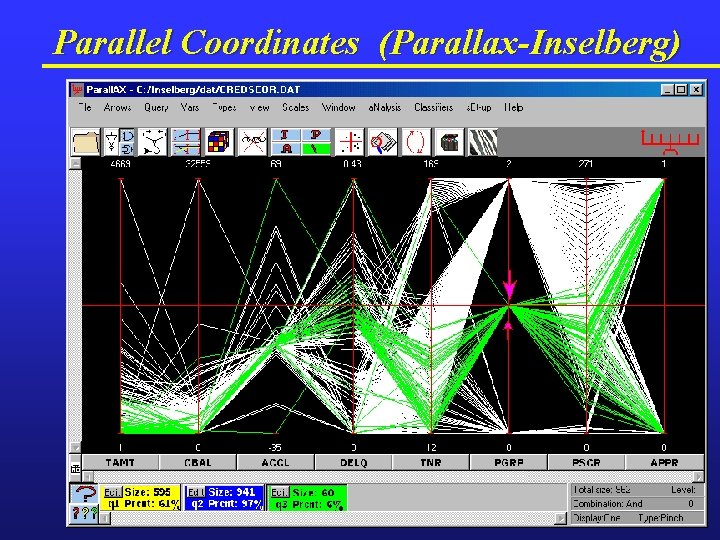
Task: Click the vertical scrollbar up arrow
Action: (75, 163)
